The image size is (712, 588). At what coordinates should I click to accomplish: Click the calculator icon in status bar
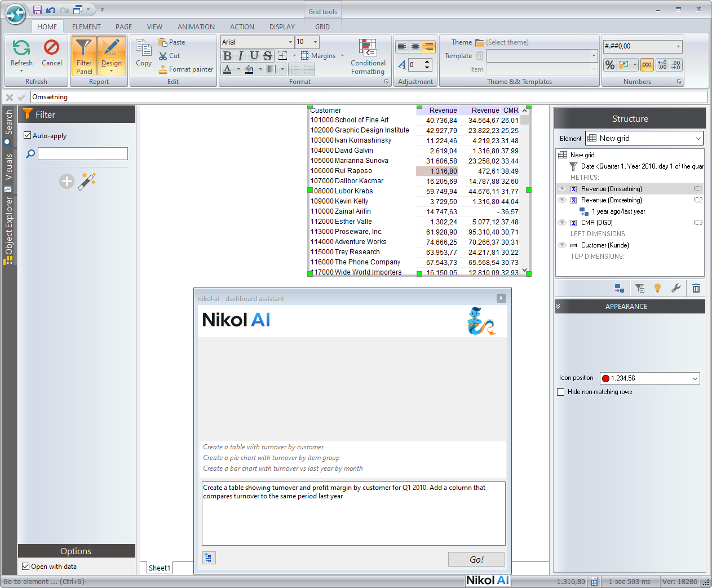point(594,582)
